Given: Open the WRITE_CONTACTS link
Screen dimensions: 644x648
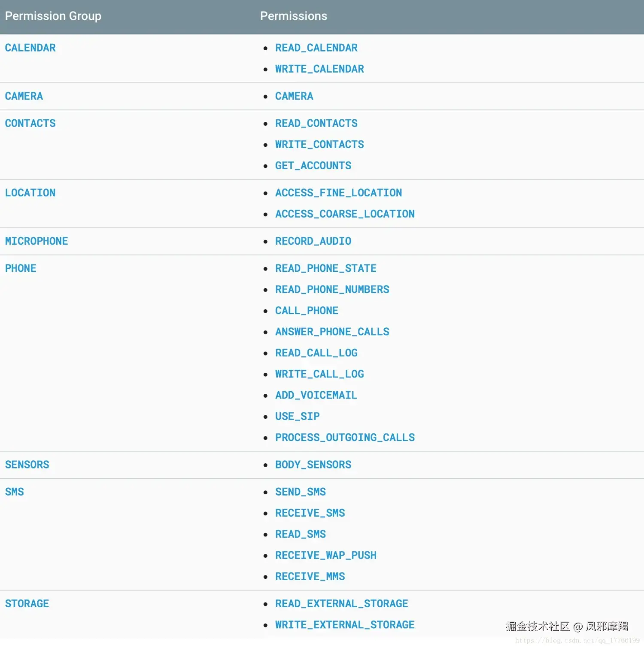Looking at the screenshot, I should 319,144.
